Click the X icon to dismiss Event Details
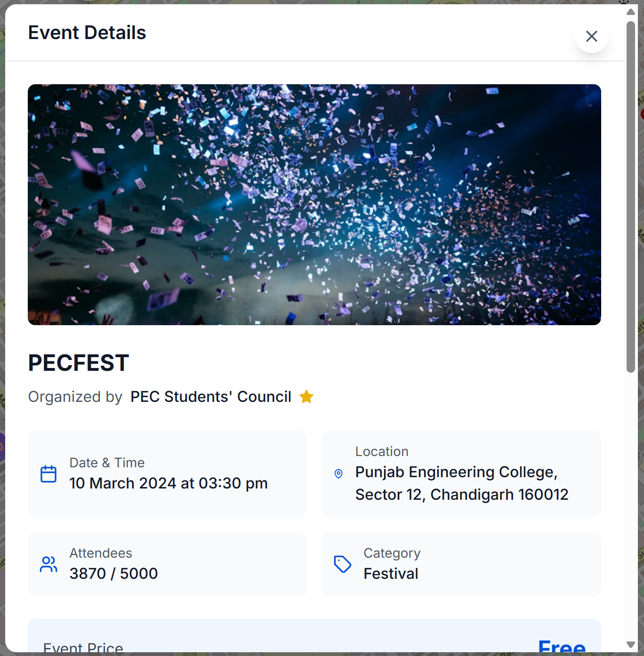Image resolution: width=644 pixels, height=656 pixels. click(x=591, y=36)
